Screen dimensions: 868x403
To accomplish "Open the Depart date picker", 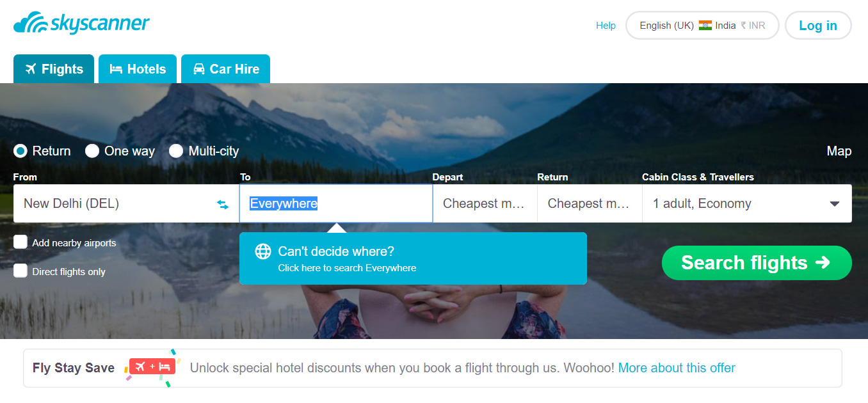I will (x=485, y=203).
